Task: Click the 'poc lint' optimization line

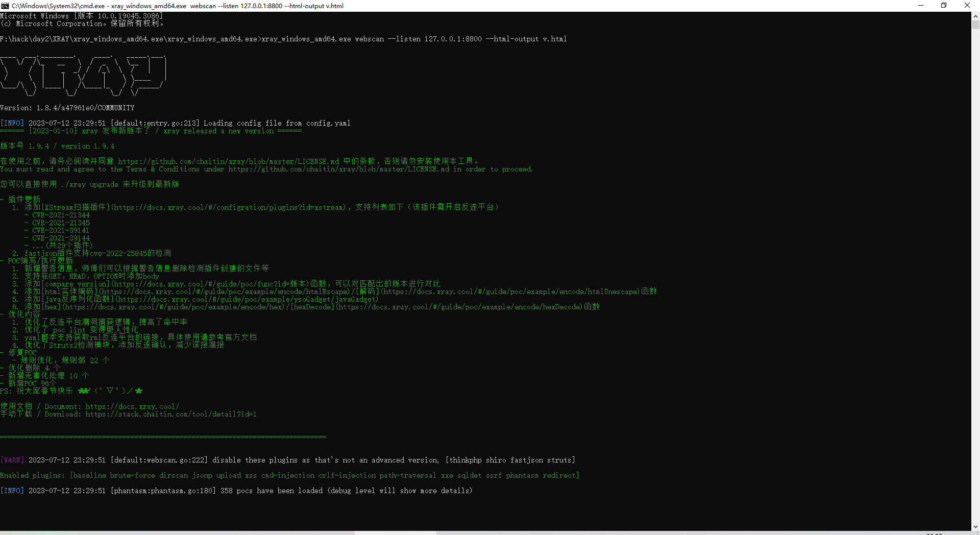Action: 76,330
